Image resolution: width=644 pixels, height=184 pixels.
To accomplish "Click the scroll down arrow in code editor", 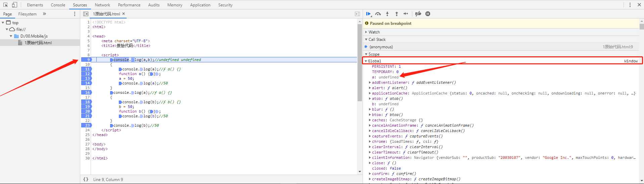I will [360, 172].
